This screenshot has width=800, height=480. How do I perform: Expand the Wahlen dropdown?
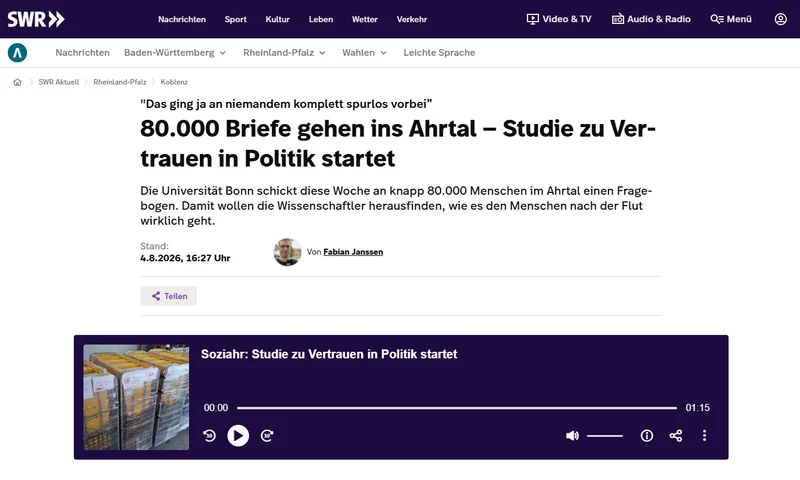(364, 53)
